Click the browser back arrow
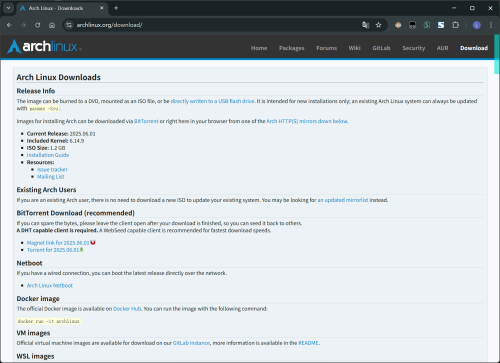Screen dimensions: 500x363 pyautogui.click(x=9, y=25)
